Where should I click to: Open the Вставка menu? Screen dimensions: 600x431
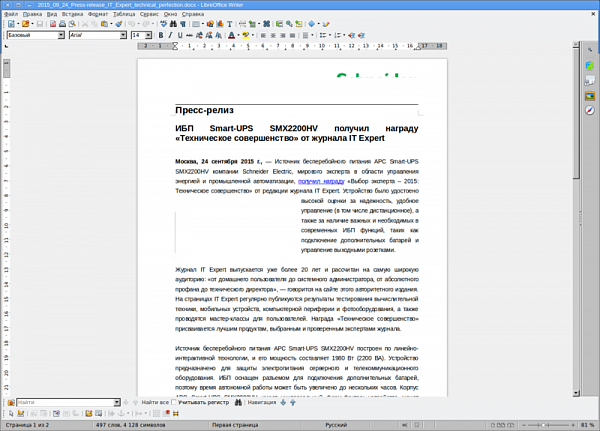coord(72,14)
